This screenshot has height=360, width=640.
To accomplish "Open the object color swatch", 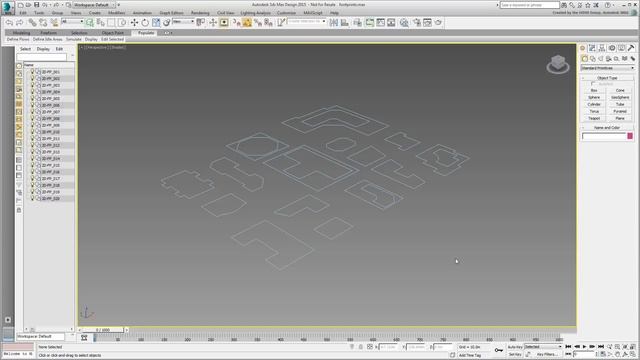I will [x=630, y=136].
